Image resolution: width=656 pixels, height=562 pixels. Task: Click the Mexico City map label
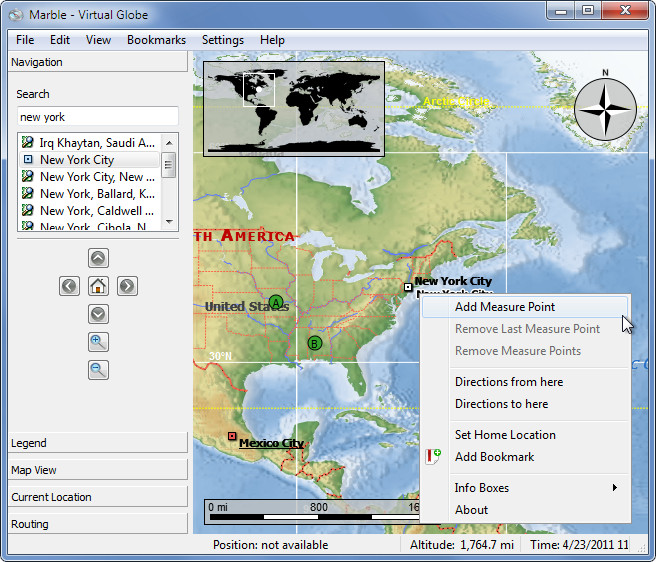[271, 443]
